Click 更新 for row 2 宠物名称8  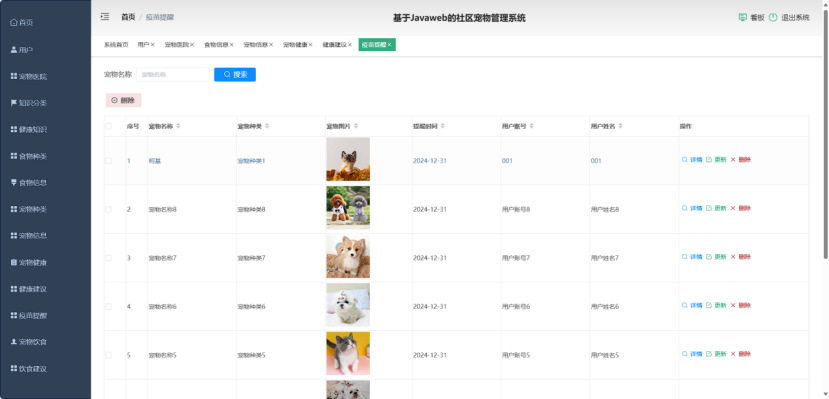tap(716, 208)
